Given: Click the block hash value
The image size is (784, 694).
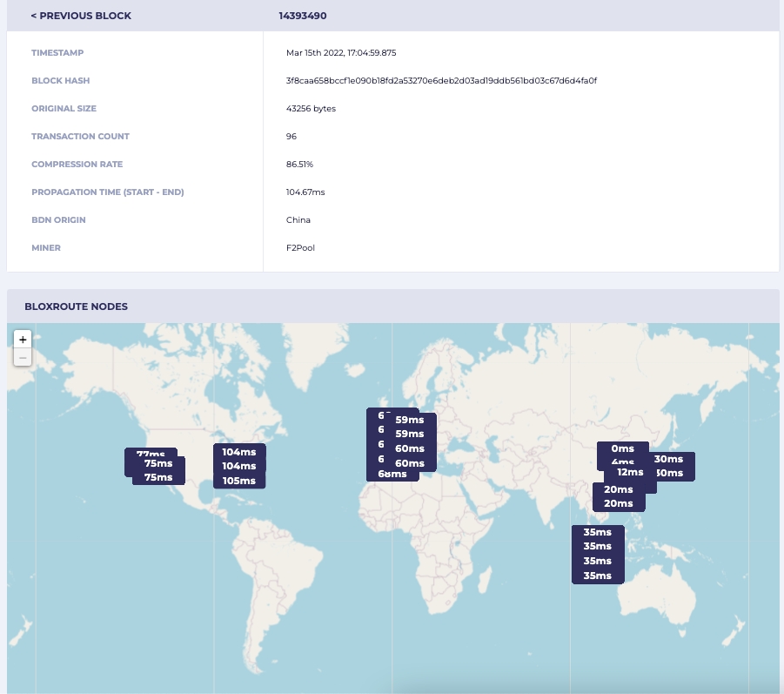Looking at the screenshot, I should pos(441,80).
